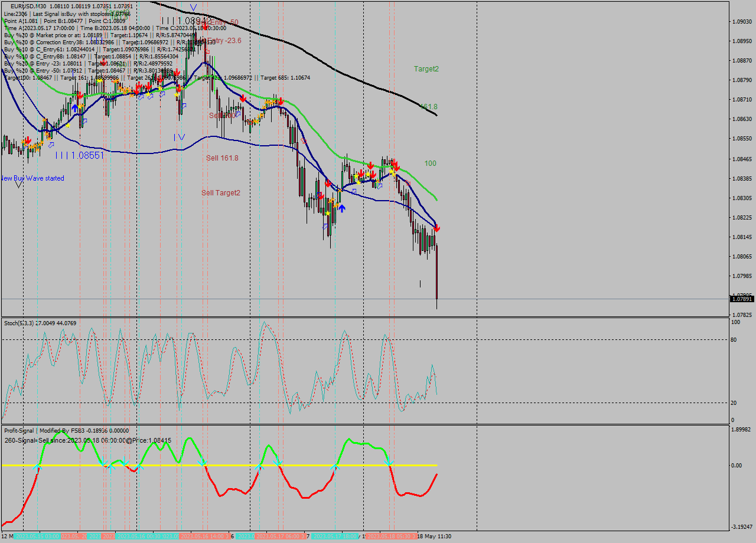Click the 1.09030 price scale label

pos(742,22)
